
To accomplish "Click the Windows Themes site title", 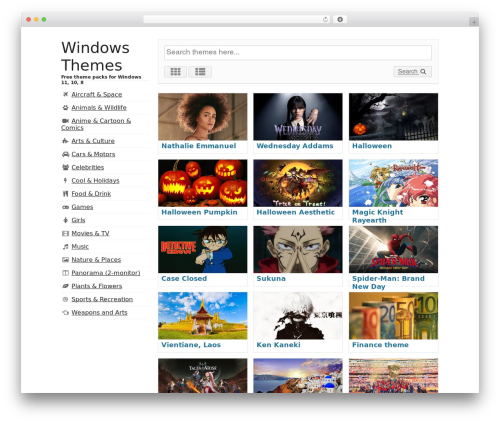I will (x=95, y=56).
